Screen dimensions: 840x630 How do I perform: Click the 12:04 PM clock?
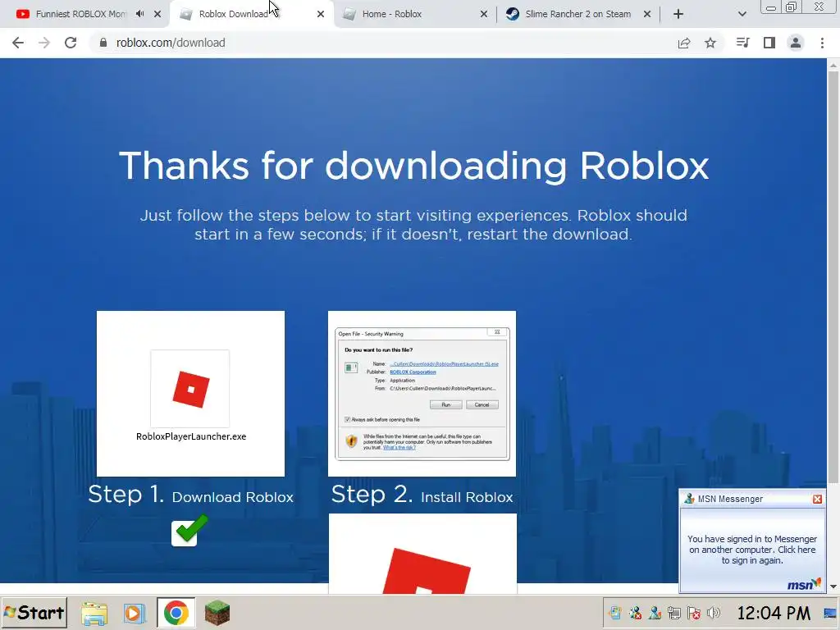[x=774, y=613]
